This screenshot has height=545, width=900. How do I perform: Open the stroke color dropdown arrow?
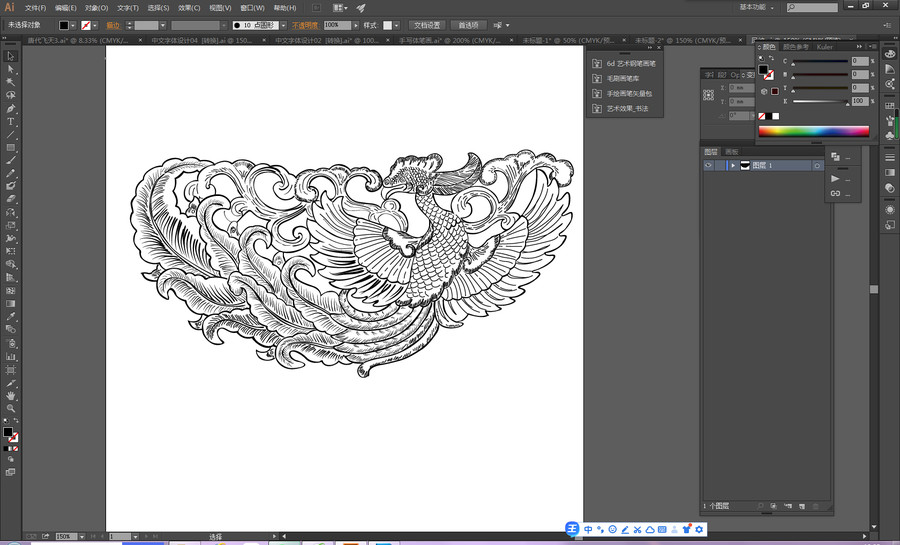(x=95, y=25)
